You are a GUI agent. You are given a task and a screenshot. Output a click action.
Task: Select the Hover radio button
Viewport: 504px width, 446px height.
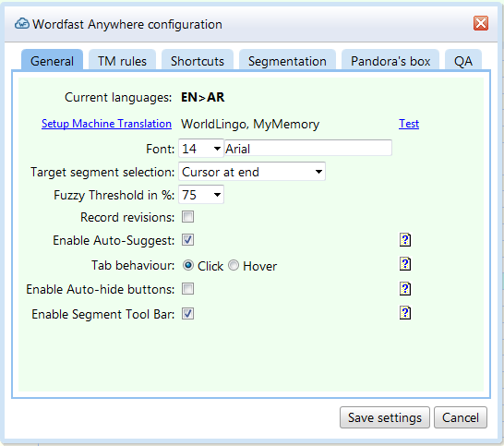pyautogui.click(x=234, y=265)
